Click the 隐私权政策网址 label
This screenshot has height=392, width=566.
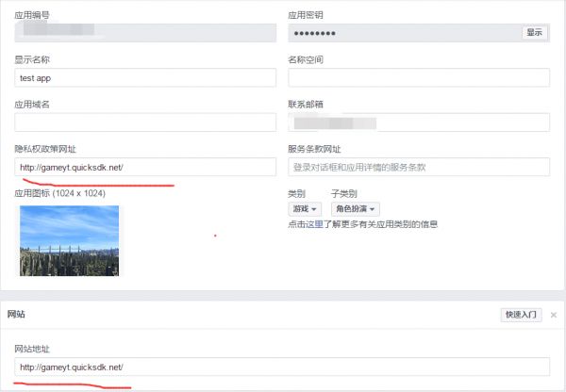[45, 149]
